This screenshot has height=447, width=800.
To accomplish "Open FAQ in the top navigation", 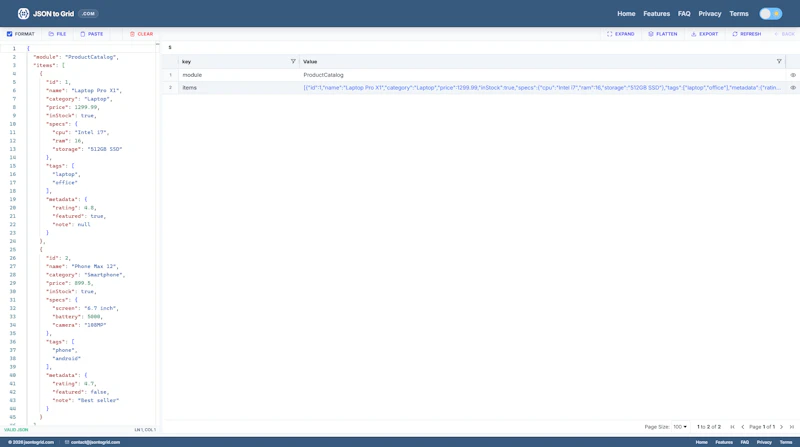I will pos(684,14).
